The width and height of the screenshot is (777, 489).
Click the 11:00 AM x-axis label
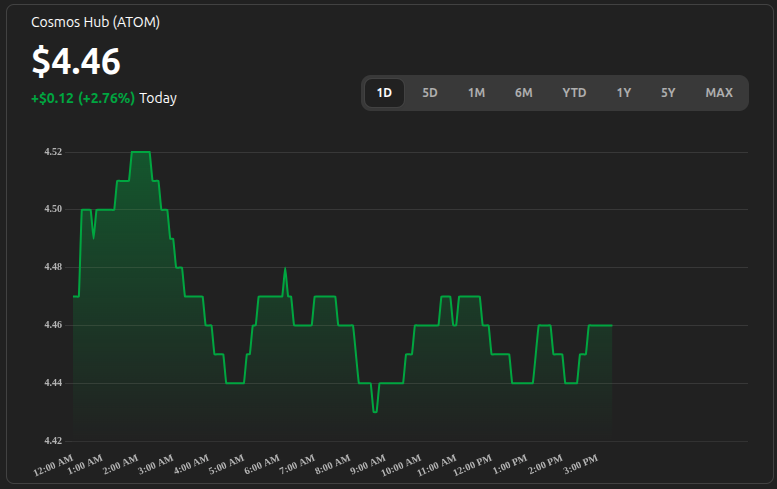[437, 465]
